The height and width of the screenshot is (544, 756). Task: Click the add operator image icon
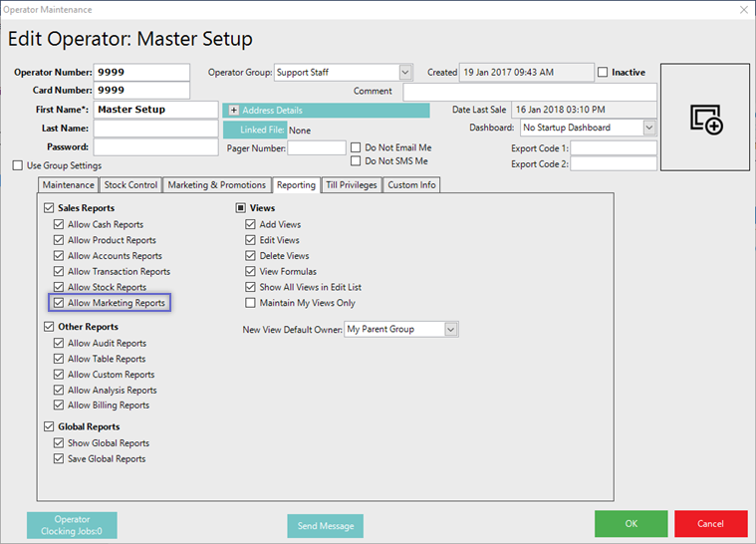705,120
